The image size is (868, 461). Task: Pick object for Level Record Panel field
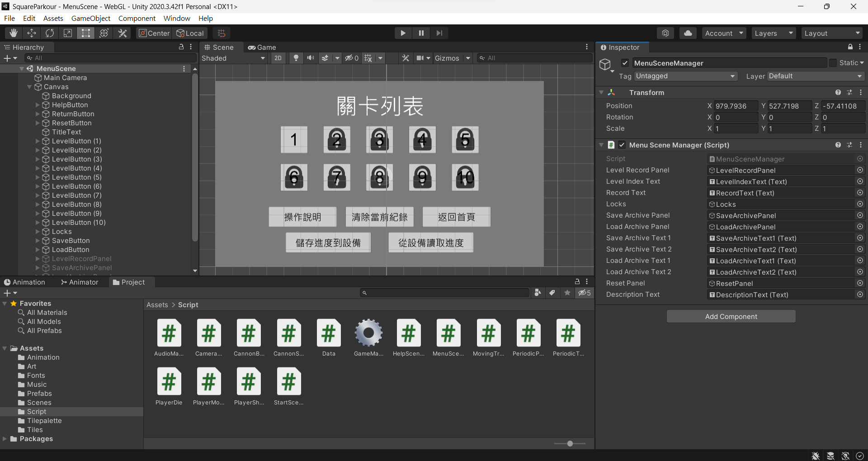coord(860,170)
